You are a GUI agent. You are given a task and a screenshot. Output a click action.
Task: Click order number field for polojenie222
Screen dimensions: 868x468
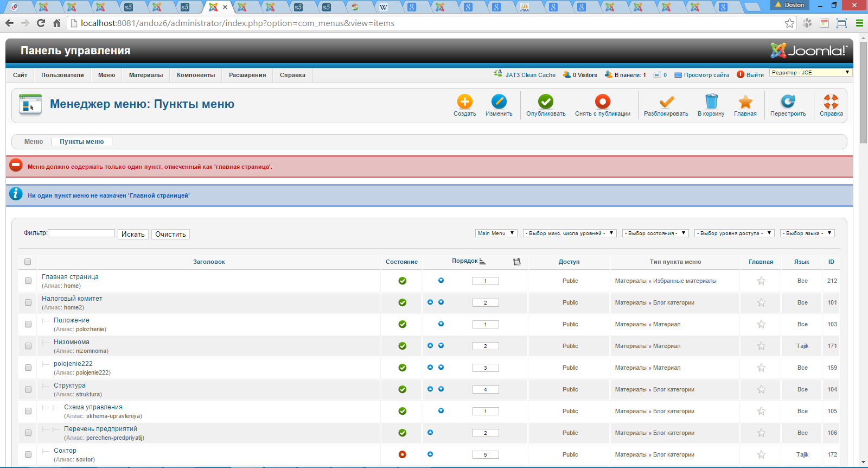tap(486, 368)
